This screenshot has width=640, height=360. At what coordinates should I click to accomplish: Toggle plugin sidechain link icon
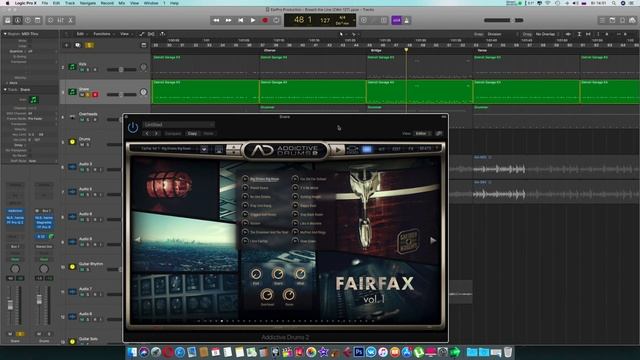pyautogui.click(x=439, y=133)
